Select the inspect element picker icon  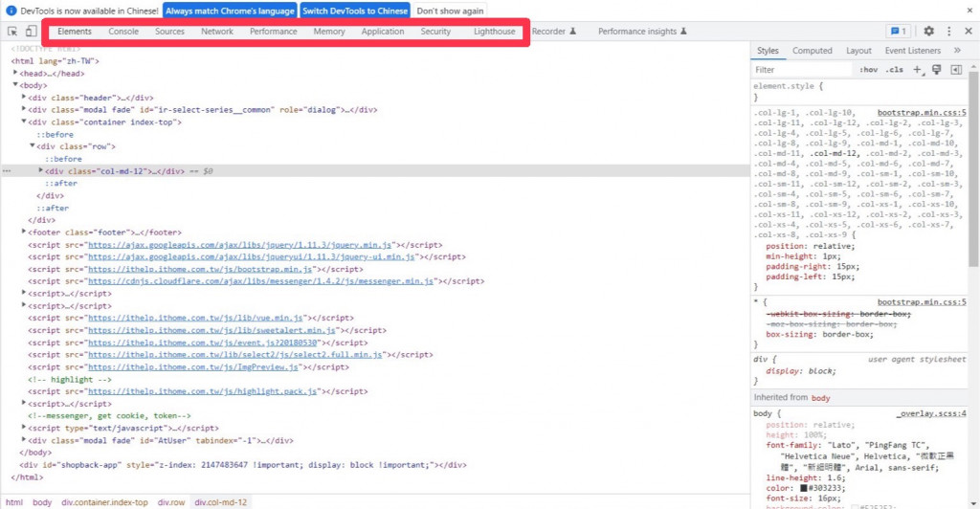[x=12, y=32]
